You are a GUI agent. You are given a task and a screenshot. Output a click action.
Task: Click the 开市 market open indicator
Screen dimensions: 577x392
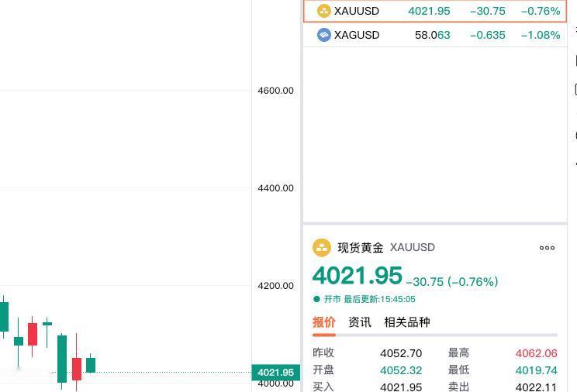point(327,299)
